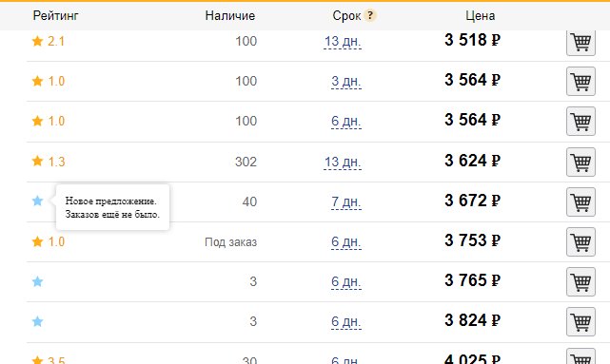The width and height of the screenshot is (610, 364).
Task: Click the blue star beside the tooltip
Action: point(37,201)
